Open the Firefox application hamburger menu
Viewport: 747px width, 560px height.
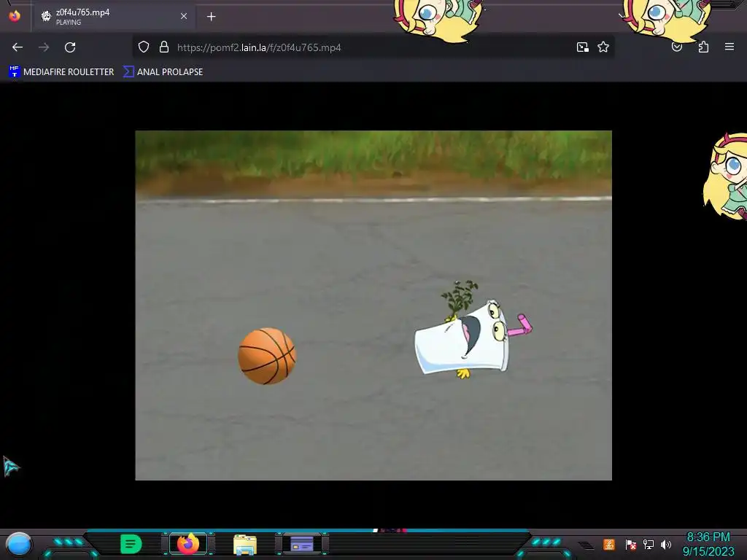[x=729, y=47]
